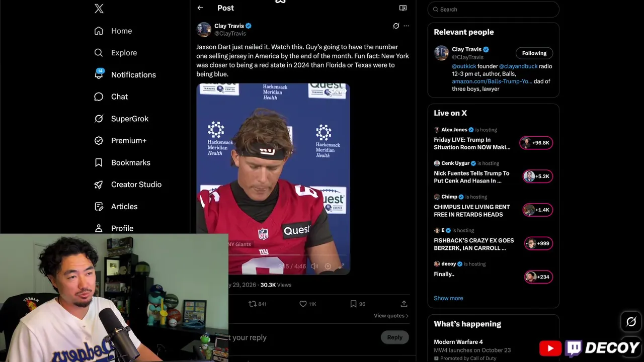
Task: Click the Reply button
Action: (394, 337)
